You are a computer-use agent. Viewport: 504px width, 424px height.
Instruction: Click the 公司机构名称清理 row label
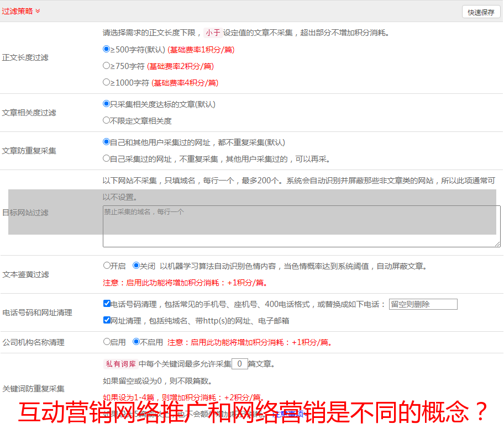point(33,342)
